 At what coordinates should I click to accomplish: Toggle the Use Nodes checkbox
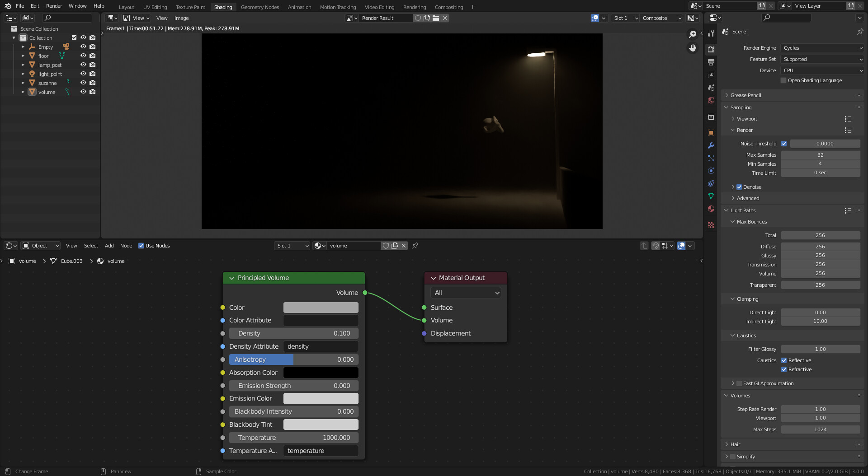141,246
